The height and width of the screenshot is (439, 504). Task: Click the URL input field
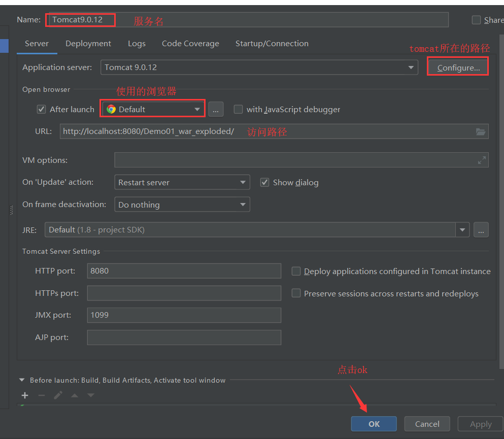click(274, 131)
